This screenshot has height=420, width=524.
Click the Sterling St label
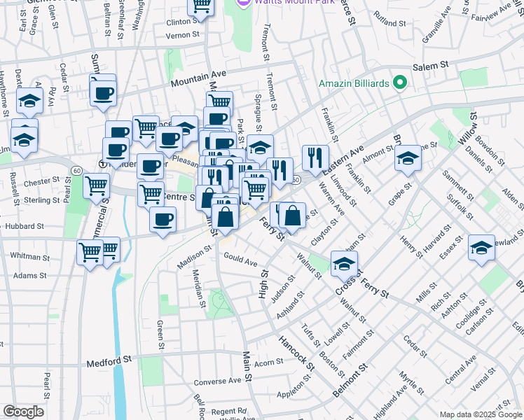point(42,200)
